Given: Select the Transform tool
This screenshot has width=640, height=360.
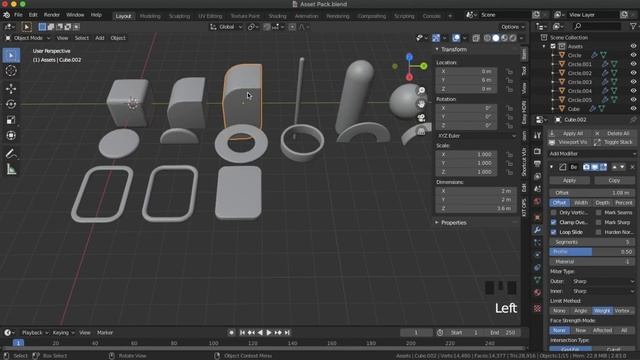Looking at the screenshot, I should click(11, 135).
